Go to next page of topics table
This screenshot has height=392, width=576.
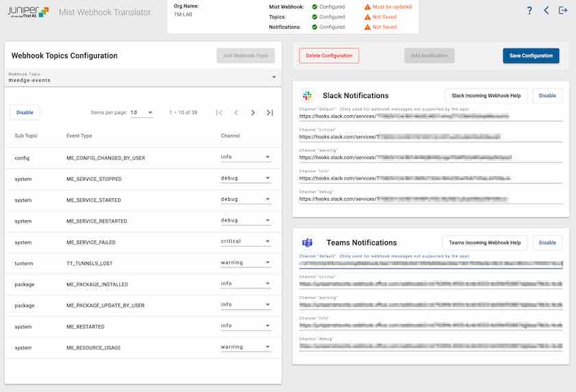(253, 112)
